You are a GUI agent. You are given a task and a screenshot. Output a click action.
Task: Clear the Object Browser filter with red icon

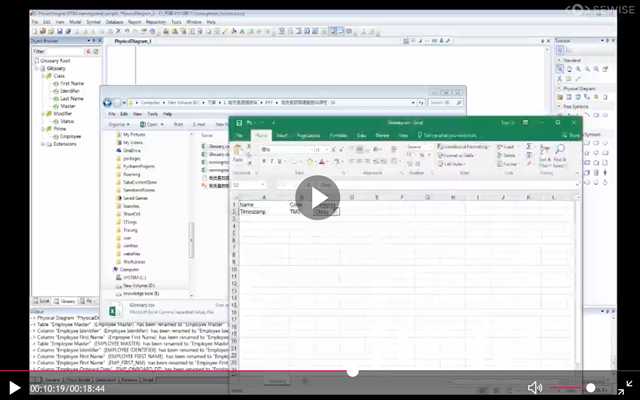[88, 51]
